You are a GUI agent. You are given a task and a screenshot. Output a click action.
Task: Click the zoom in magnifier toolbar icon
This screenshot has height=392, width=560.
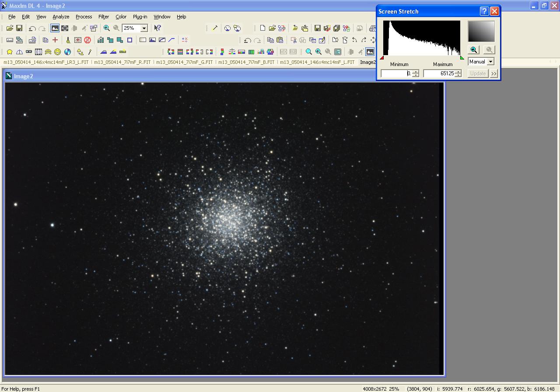click(x=107, y=28)
